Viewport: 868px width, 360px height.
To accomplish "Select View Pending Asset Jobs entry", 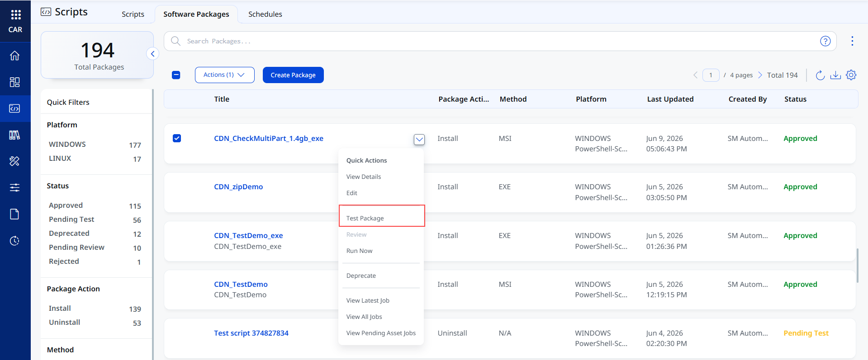I will click(x=381, y=333).
